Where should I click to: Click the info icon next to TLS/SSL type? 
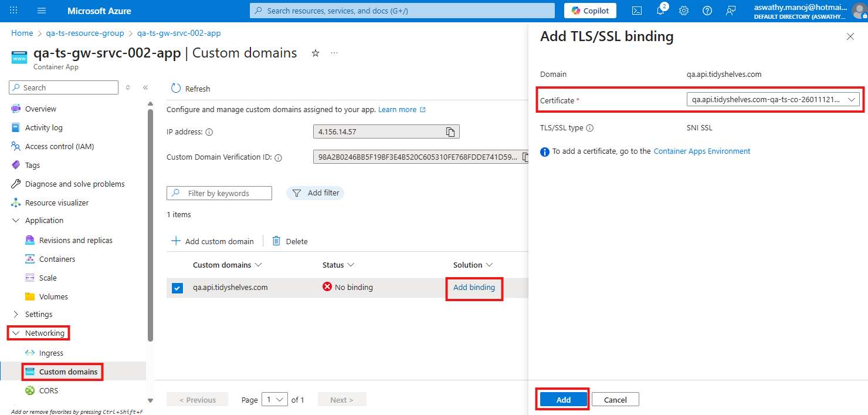(590, 128)
